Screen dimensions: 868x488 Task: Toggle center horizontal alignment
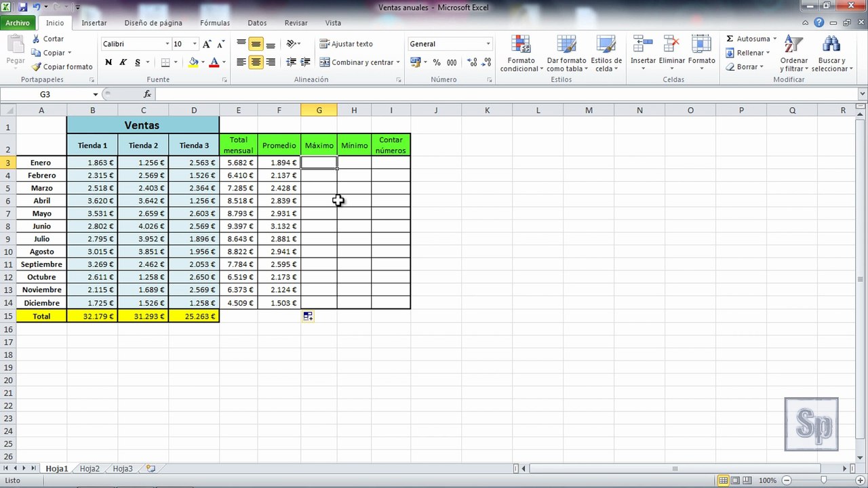click(x=256, y=62)
